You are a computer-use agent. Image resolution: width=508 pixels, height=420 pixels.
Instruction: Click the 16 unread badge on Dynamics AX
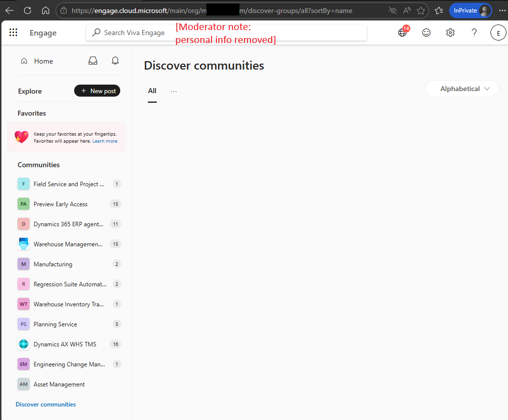pos(116,344)
